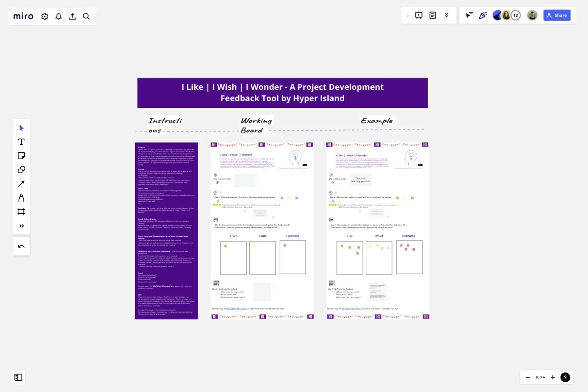Viewport: 588px width, 392px height.
Task: Open own profile avatar
Action: point(532,16)
